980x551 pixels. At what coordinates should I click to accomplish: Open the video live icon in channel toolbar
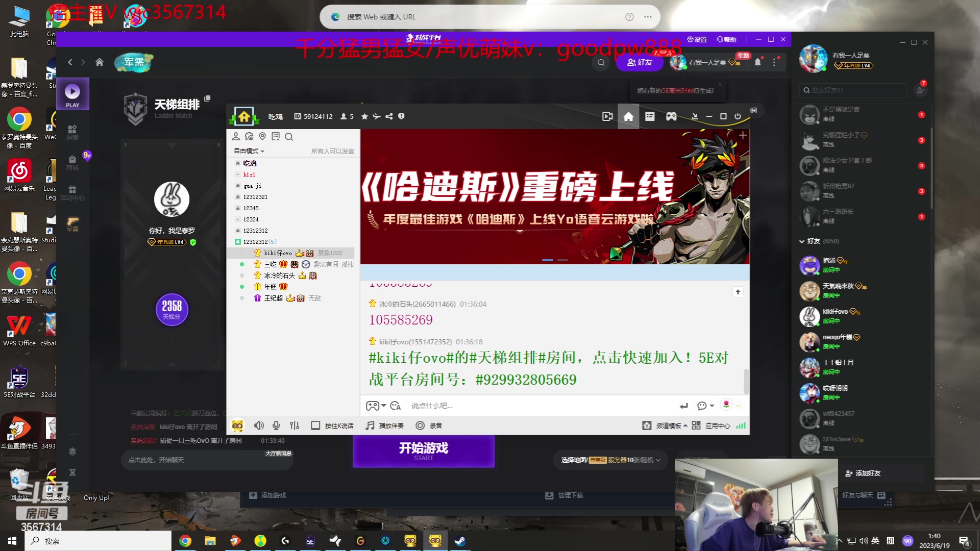[607, 116]
